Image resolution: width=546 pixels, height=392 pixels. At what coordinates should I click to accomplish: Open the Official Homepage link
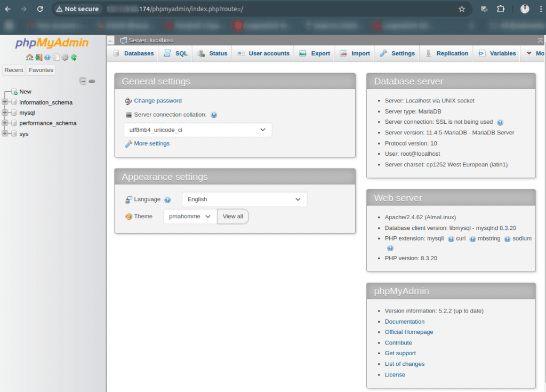[409, 332]
